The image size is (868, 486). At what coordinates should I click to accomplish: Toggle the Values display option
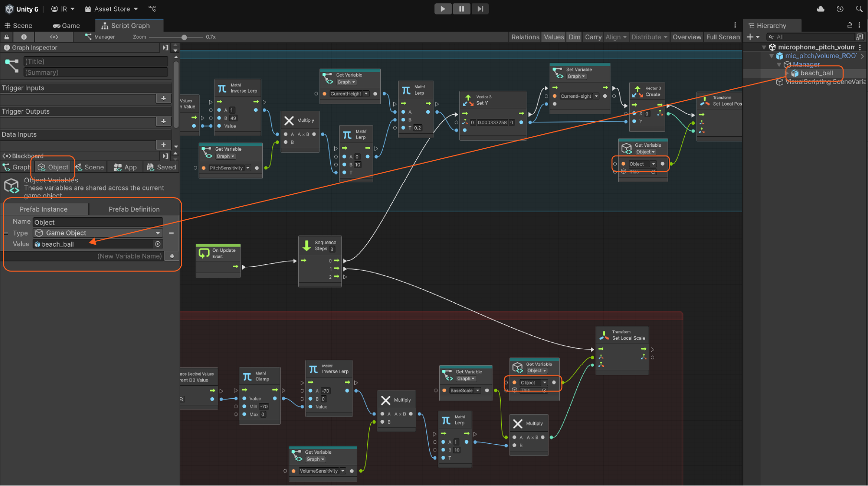(x=554, y=37)
